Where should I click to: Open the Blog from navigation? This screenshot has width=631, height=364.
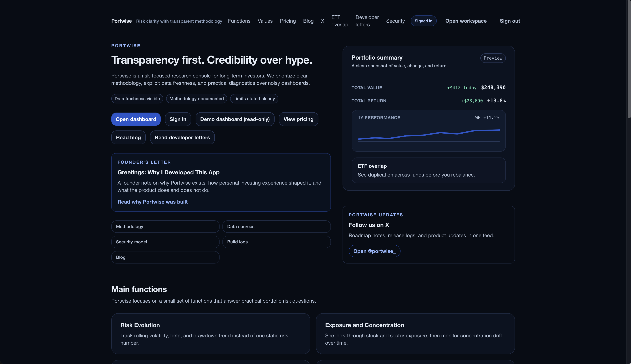(x=308, y=21)
